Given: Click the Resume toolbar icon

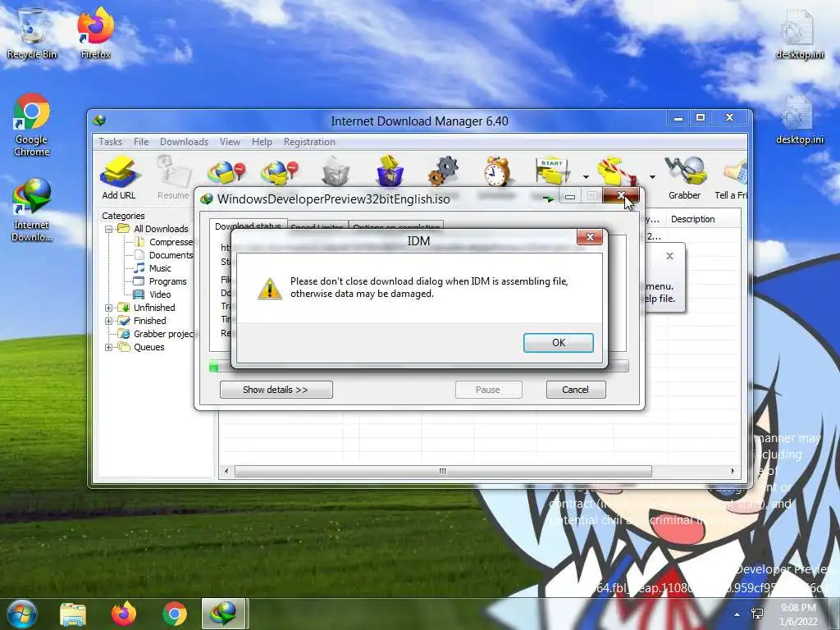Looking at the screenshot, I should point(173,177).
